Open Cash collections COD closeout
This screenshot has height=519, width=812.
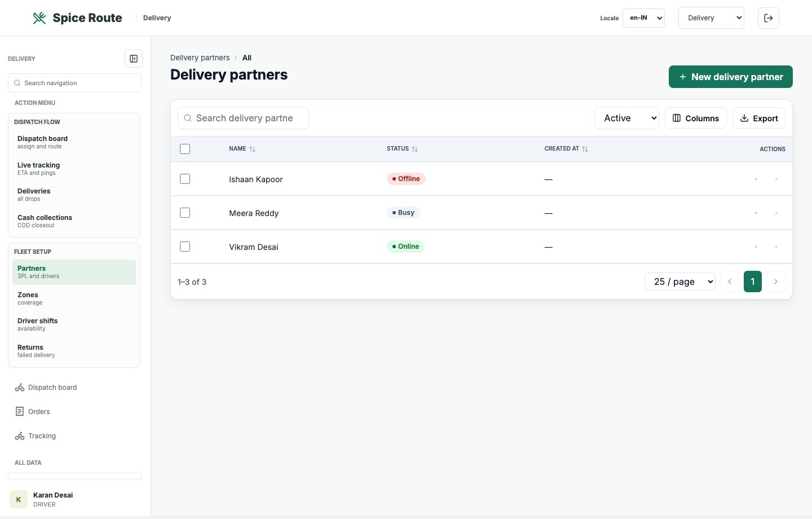74,221
